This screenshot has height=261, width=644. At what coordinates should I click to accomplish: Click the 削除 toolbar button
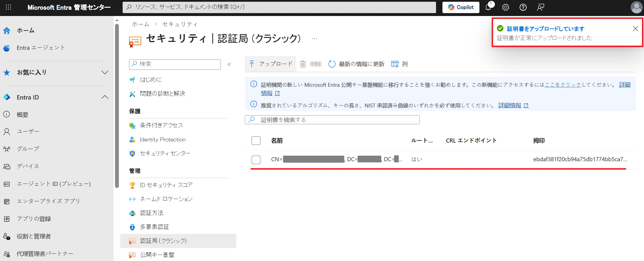click(311, 64)
